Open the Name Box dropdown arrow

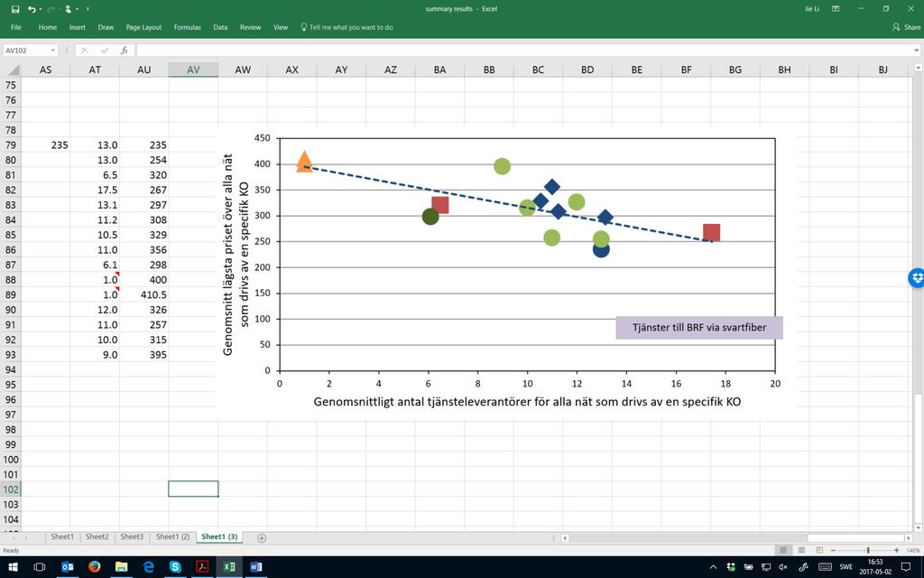click(x=53, y=51)
